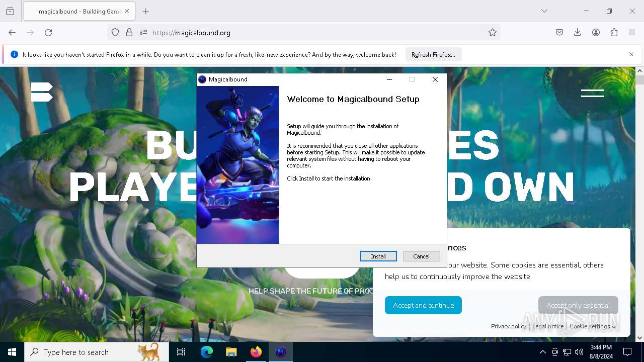644x362 pixels.
Task: Open File Explorer from the taskbar
Action: (231, 352)
